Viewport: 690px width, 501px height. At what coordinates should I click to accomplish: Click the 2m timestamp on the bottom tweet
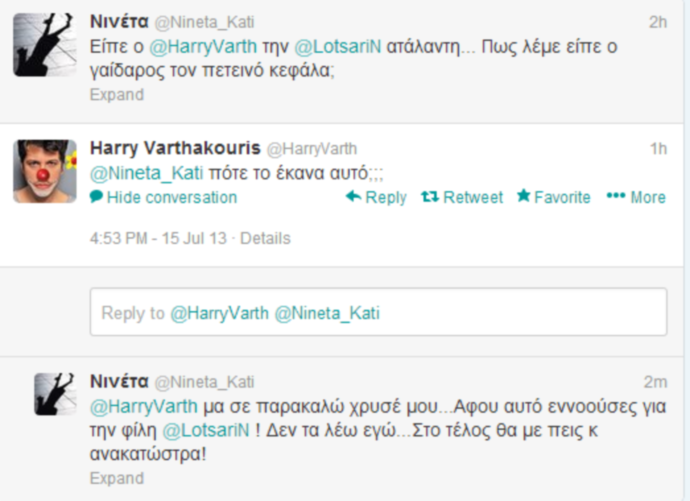coord(655,382)
